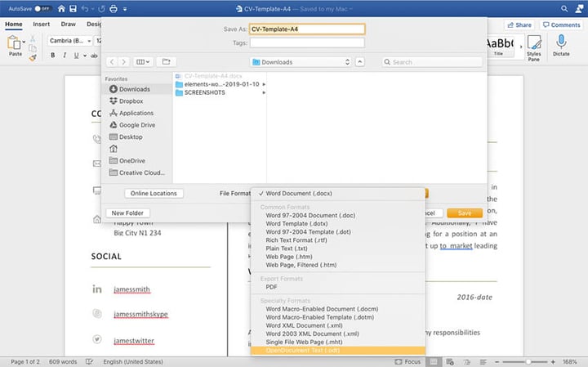This screenshot has width=588, height=367.
Task: Choose OpenDocument Text (.odt) format
Action: pos(338,351)
